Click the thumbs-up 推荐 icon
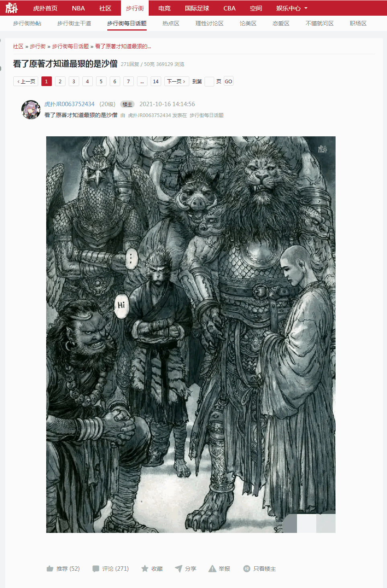The height and width of the screenshot is (588, 387). coord(50,569)
